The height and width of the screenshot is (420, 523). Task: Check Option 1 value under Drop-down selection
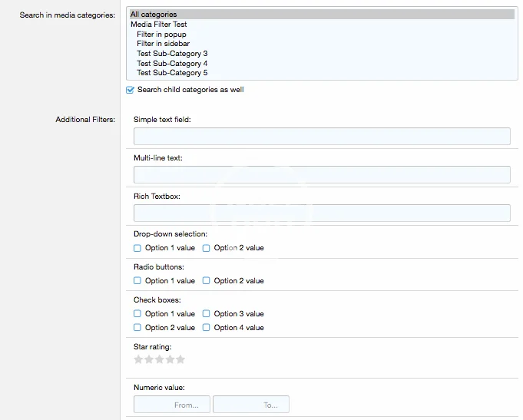click(137, 248)
